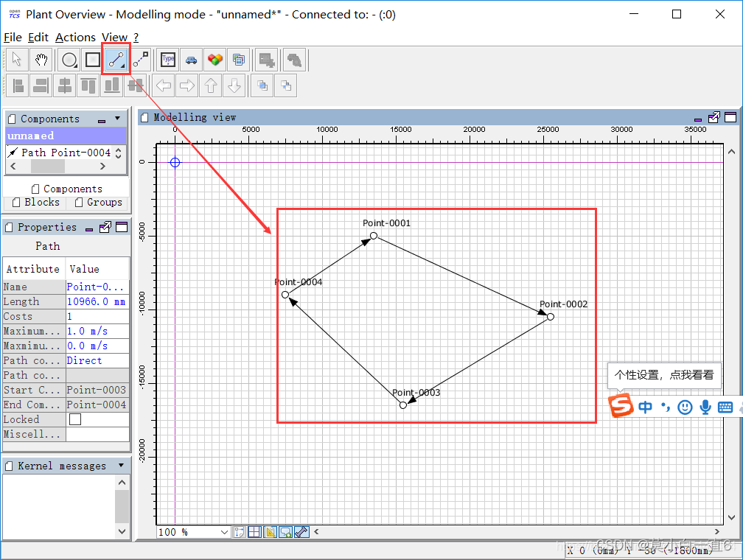Click the greyed panel-with-gear toolbar icon
Viewport: 743px width, 560px height.
[x=266, y=60]
